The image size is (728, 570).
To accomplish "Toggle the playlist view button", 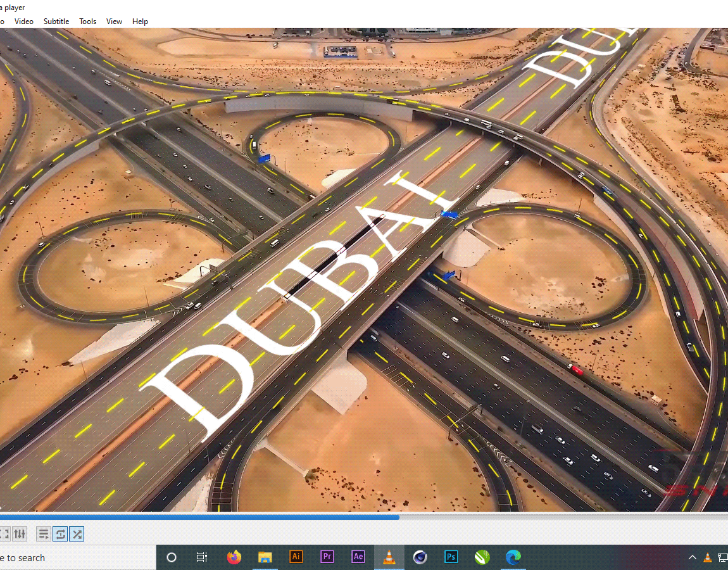I will coord(44,534).
